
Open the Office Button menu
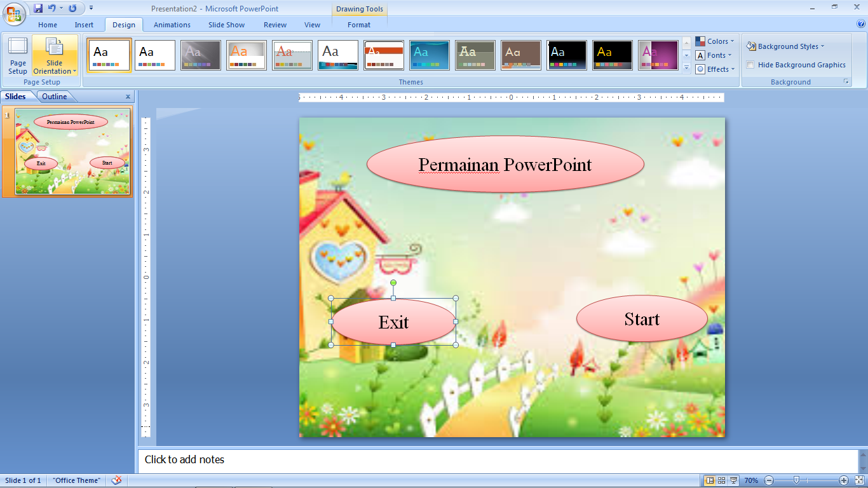(x=13, y=13)
